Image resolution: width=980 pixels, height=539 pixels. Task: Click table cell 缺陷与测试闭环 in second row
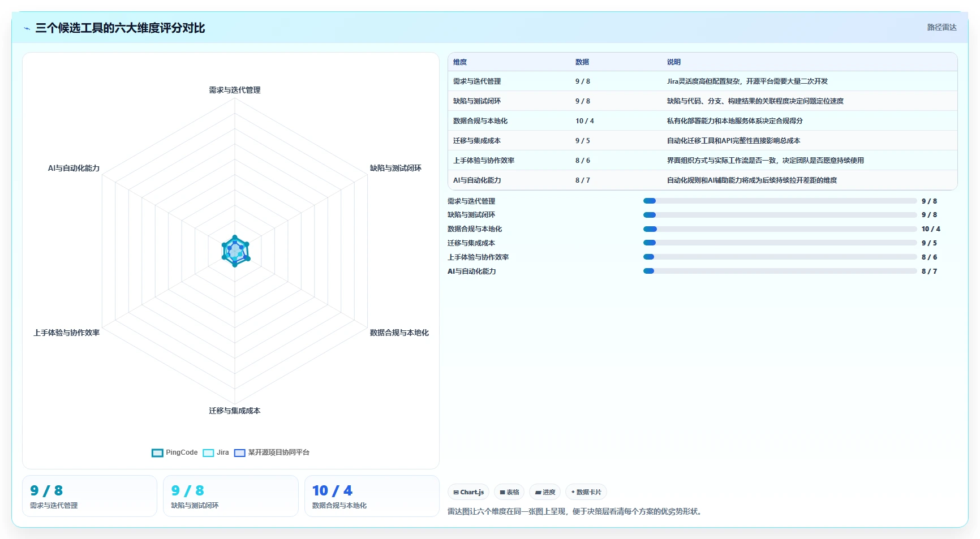pos(477,101)
